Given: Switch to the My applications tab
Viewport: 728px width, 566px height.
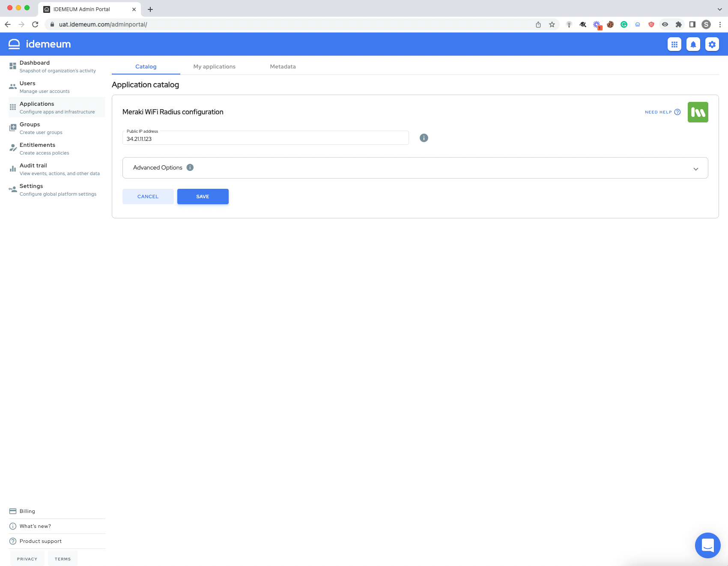Looking at the screenshot, I should pos(215,66).
